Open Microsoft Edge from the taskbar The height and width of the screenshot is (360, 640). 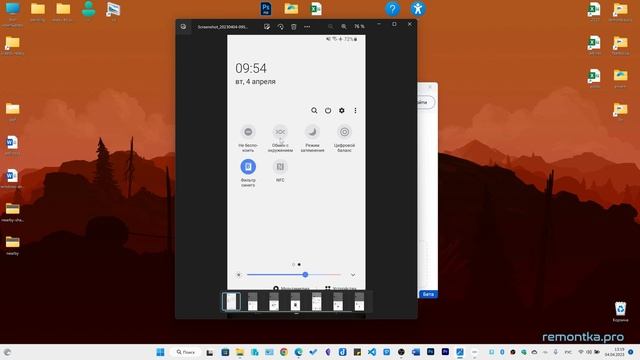298,352
